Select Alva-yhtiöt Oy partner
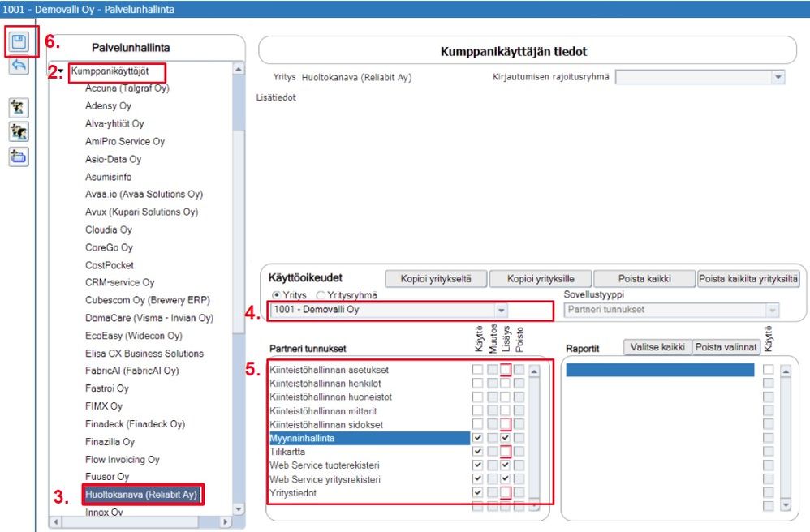Screen dimensions: 810x532 114,124
